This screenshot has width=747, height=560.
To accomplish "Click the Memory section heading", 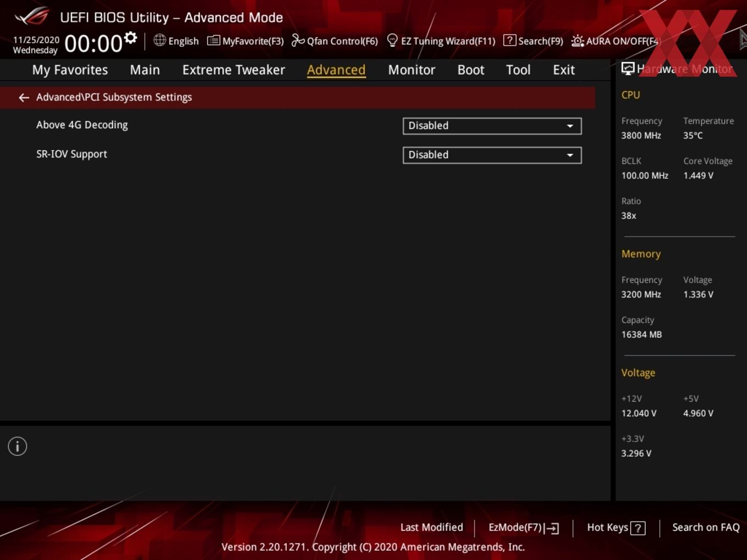I will (641, 254).
